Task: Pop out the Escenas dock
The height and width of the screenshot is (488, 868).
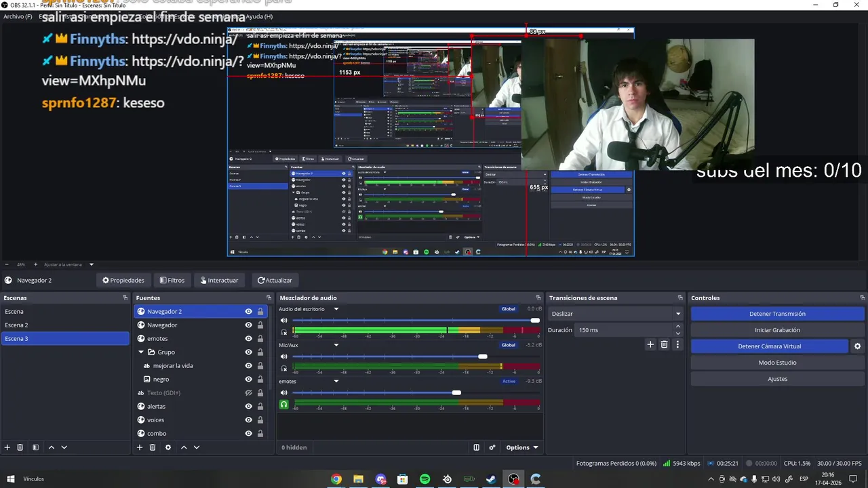Action: 125,298
